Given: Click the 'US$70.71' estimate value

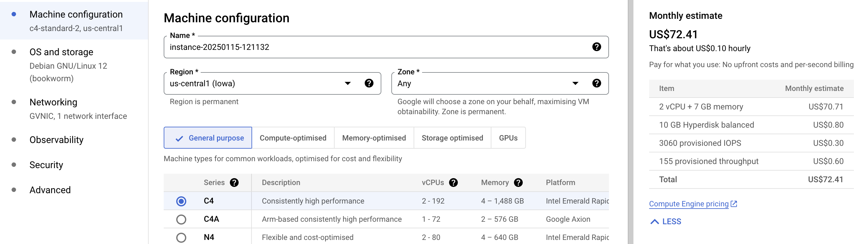Looking at the screenshot, I should pyautogui.click(x=826, y=107).
